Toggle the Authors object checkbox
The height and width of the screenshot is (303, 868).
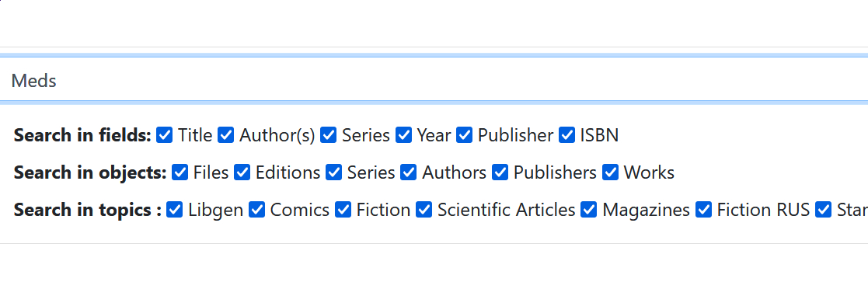(x=409, y=172)
